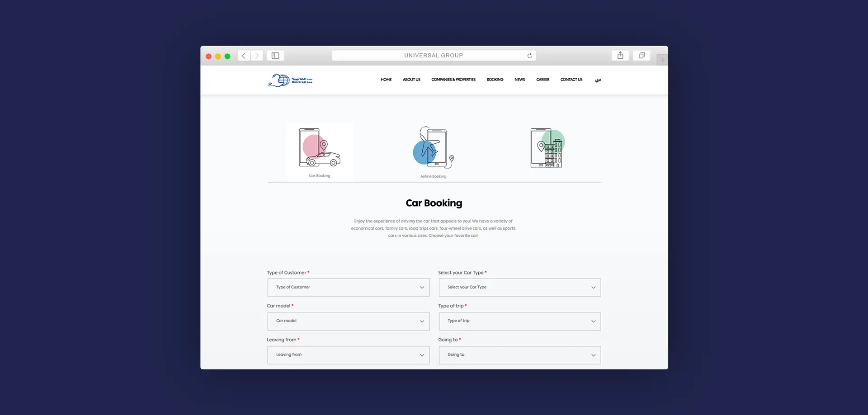Click the browser share icon

point(620,56)
